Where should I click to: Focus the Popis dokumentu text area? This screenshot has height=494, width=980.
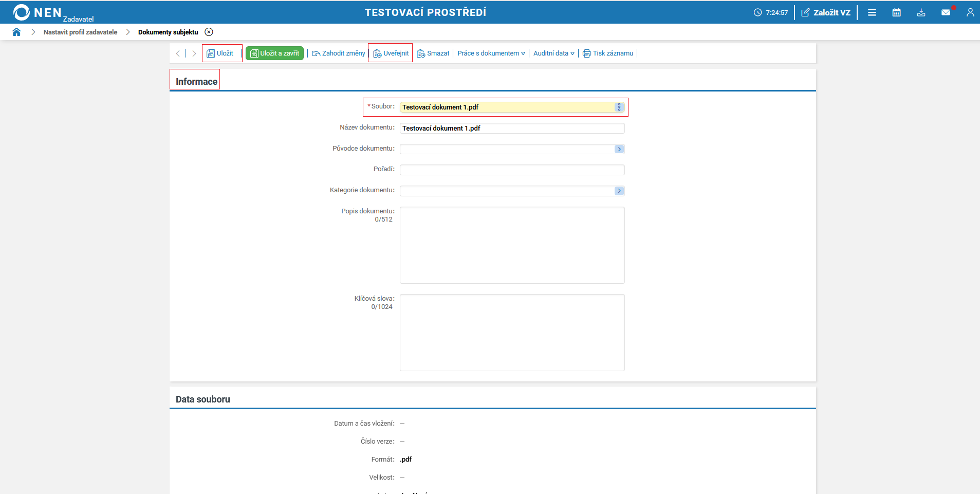click(x=512, y=245)
